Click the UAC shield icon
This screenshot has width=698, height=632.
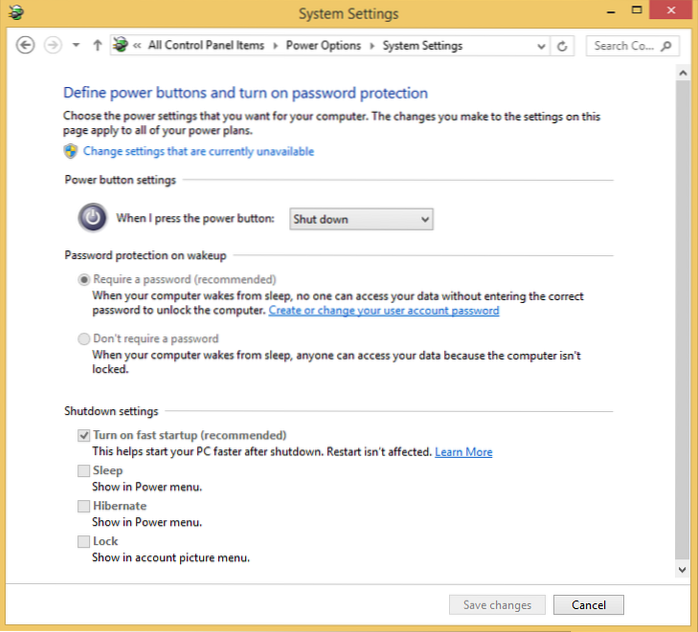coord(71,151)
